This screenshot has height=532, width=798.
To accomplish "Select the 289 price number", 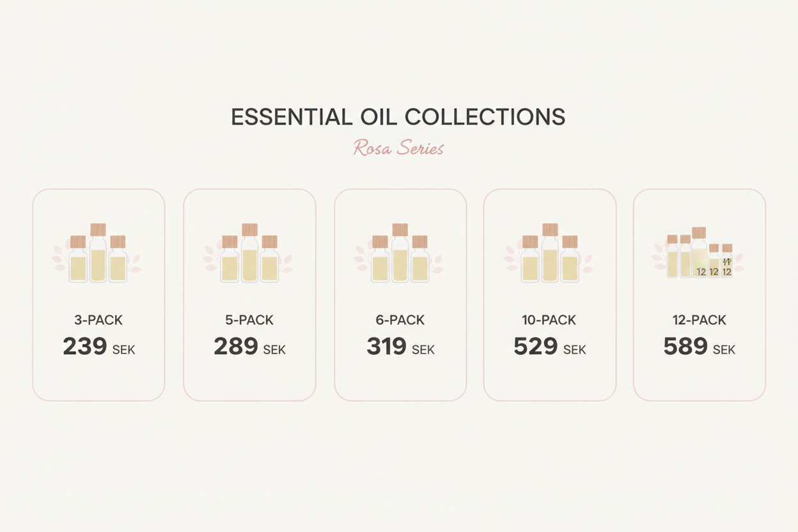I will [x=236, y=347].
